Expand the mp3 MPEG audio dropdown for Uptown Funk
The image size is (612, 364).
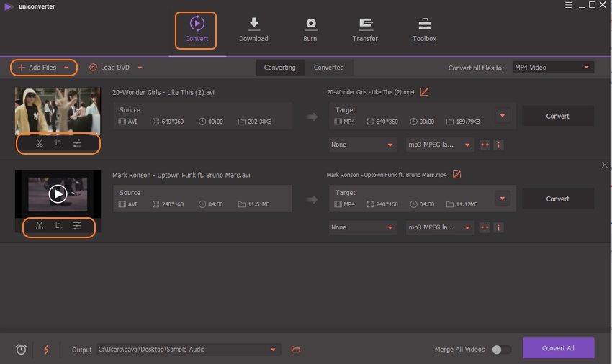pos(440,227)
